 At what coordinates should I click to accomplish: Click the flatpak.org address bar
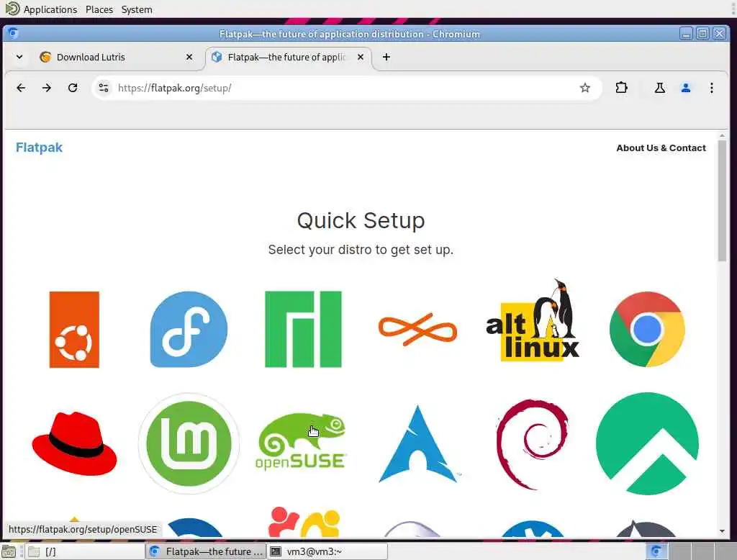pos(345,88)
